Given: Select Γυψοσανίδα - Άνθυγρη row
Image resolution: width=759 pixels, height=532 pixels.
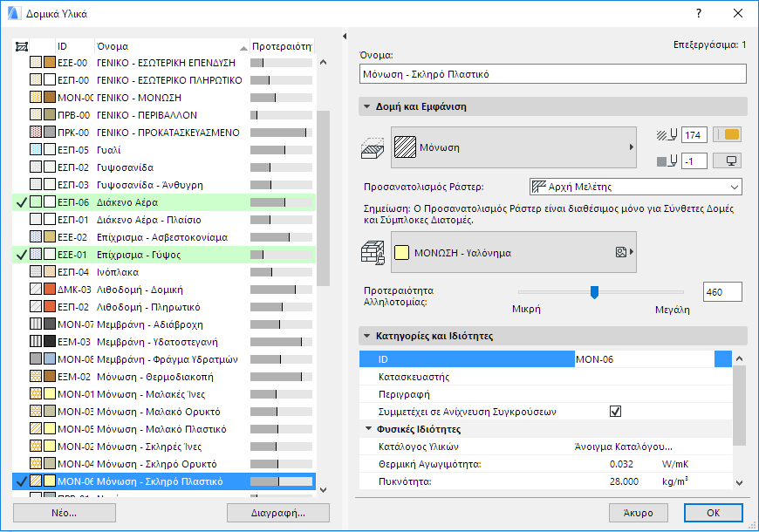Looking at the screenshot, I should click(x=164, y=185).
